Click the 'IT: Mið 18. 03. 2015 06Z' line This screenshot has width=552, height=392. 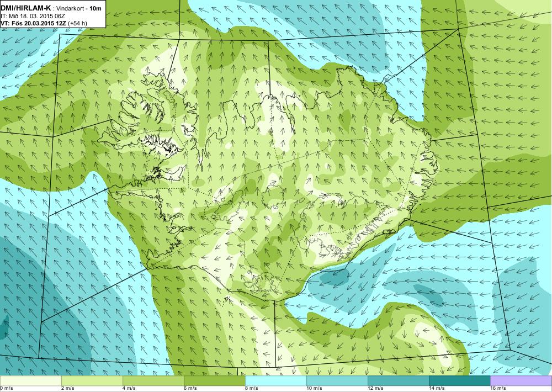33,16
